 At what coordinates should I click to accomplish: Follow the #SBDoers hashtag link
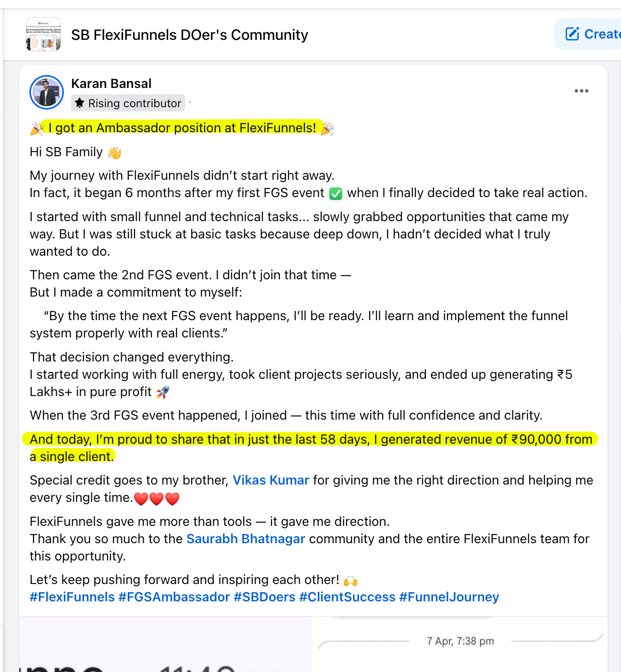pos(264,597)
